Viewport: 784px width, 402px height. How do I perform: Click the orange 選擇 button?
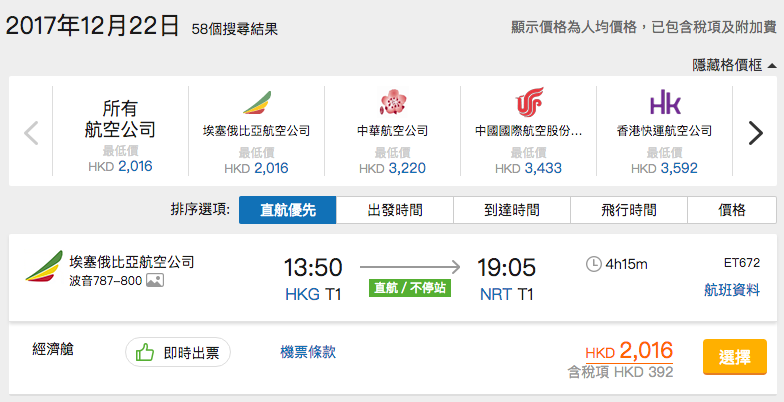pyautogui.click(x=734, y=357)
